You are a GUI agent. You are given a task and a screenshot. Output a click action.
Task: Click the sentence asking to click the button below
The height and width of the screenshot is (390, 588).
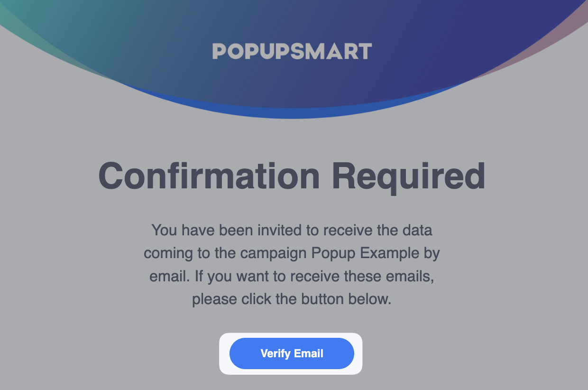292,299
